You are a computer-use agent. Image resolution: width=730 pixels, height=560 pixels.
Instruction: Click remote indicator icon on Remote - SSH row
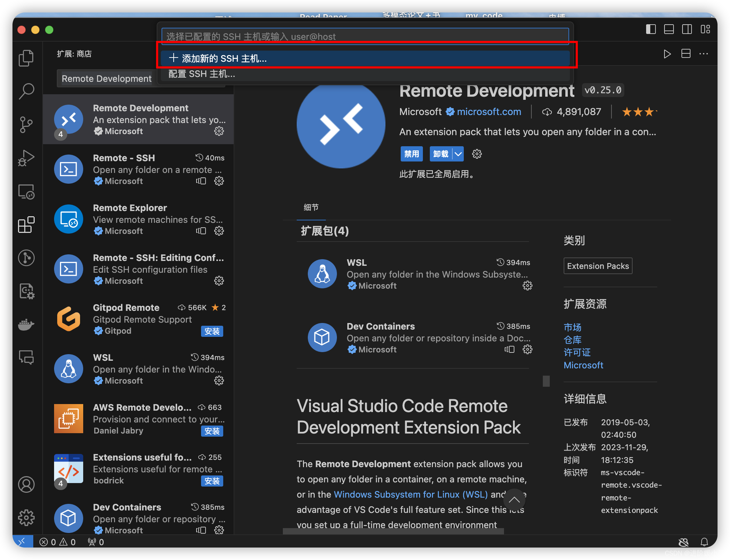(201, 181)
